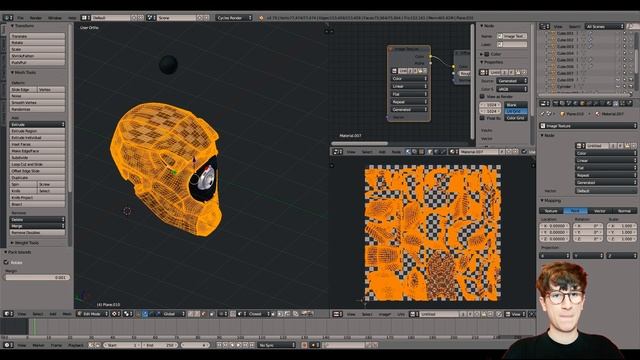Toggle the Color checkbox in the node panel
Image resolution: width=640 pixels, height=360 pixels.
[487, 54]
